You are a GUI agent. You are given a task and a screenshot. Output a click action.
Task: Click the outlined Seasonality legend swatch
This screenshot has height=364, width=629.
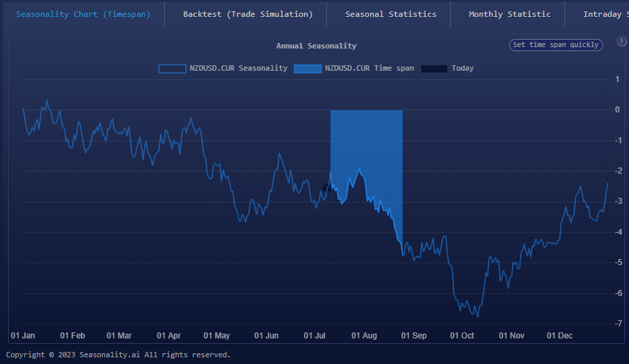coord(172,69)
